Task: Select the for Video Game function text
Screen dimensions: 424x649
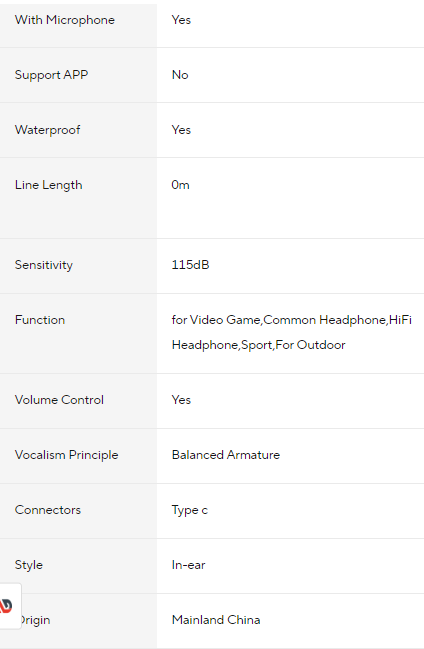Action: 216,320
